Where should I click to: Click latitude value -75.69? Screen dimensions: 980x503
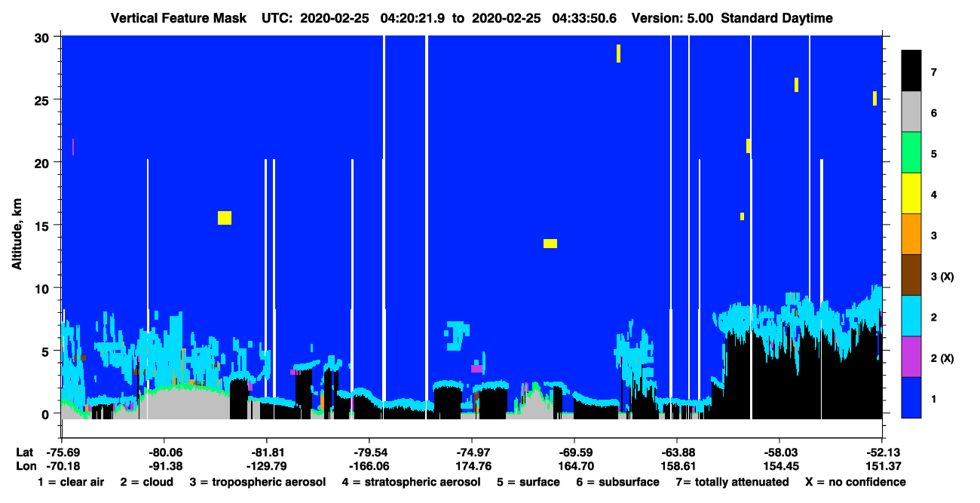pyautogui.click(x=63, y=452)
